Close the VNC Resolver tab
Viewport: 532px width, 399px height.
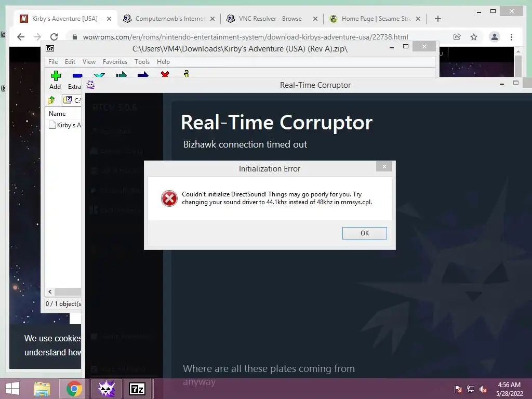pyautogui.click(x=315, y=19)
